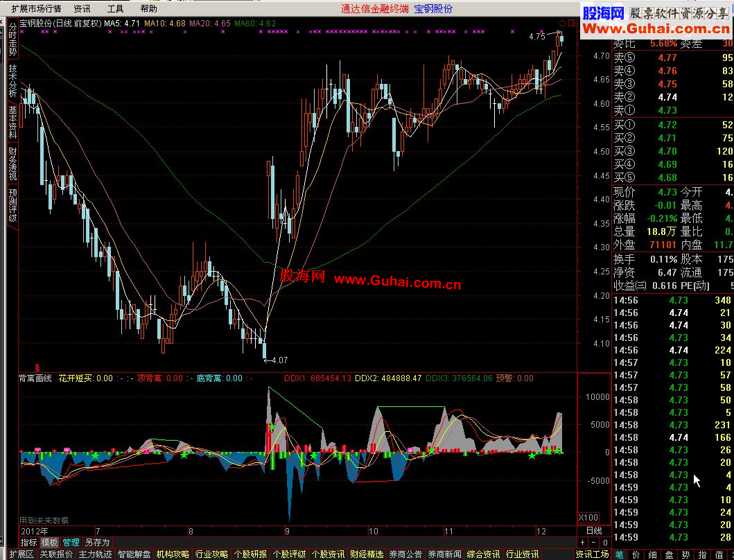The width and height of the screenshot is (734, 560).
Task: Click the diamond icon above the chart
Action: pos(561,23)
